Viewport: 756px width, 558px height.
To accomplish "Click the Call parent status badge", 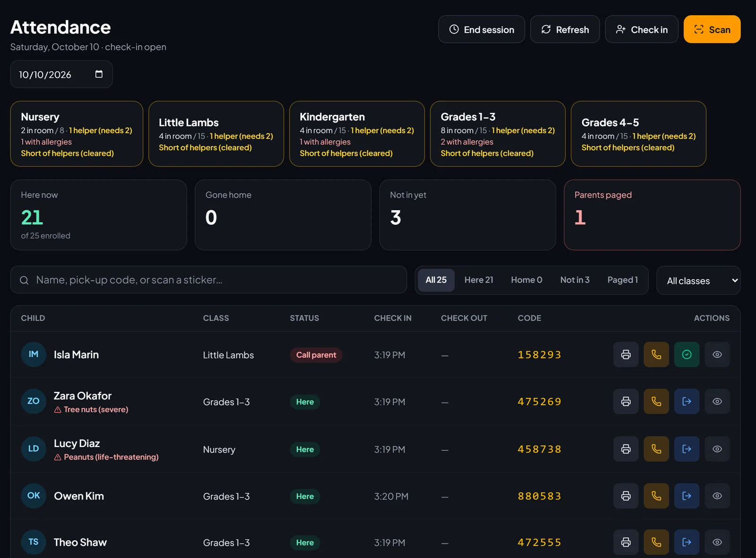I will 316,355.
